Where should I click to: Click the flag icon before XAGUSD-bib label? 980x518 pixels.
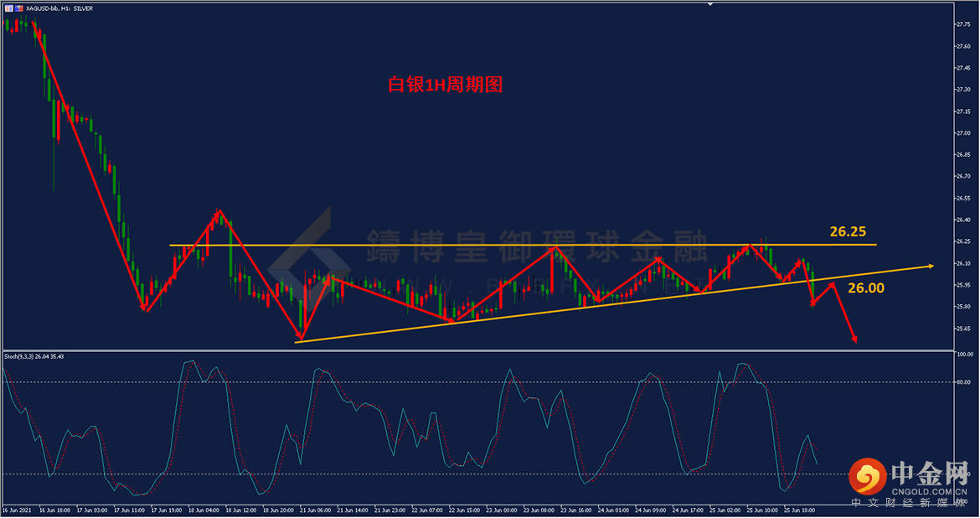[19, 8]
